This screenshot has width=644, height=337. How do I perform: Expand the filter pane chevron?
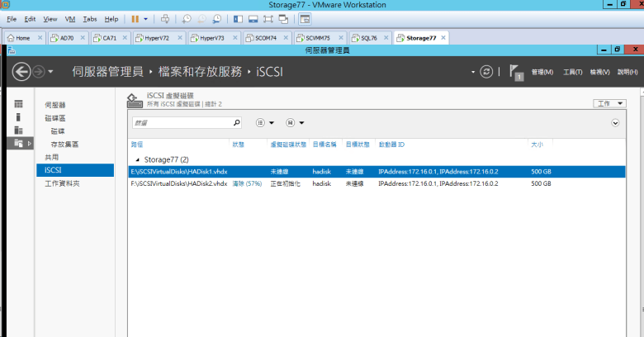(x=615, y=122)
